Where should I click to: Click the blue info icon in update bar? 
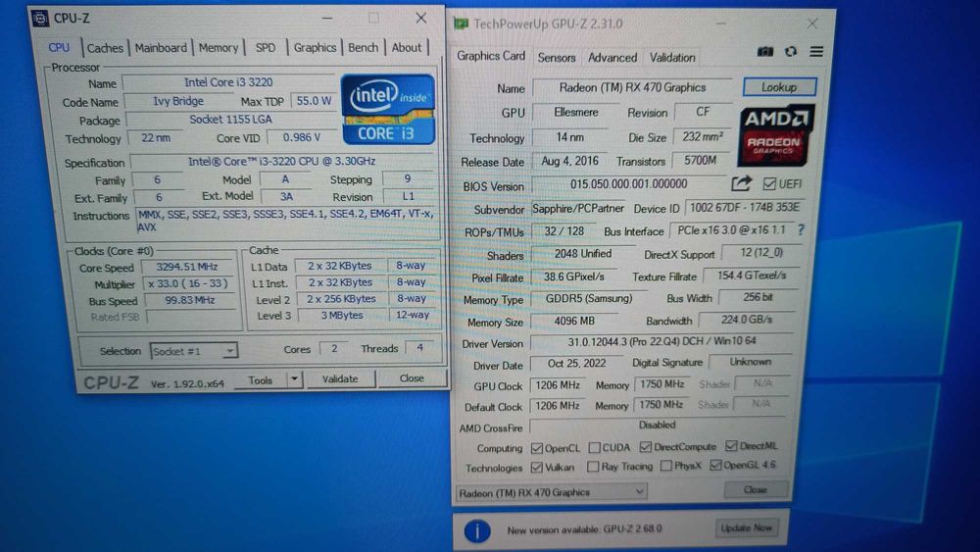coord(477,530)
